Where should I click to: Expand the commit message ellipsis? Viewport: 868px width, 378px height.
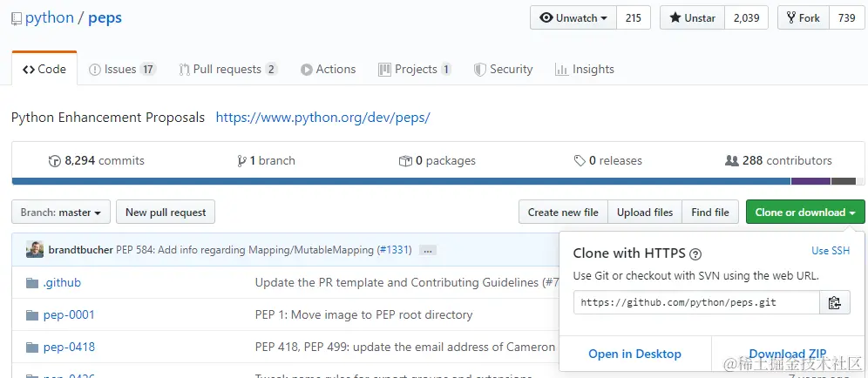tap(427, 250)
